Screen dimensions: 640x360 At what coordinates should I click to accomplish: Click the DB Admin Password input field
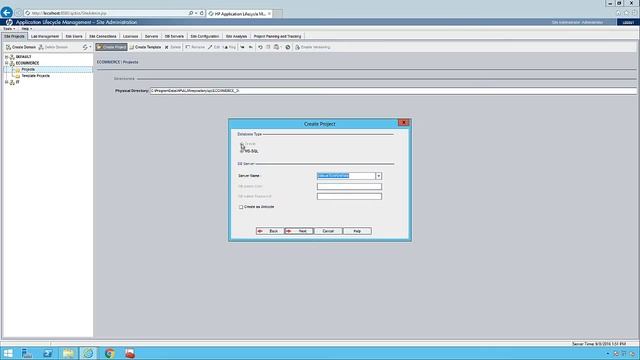349,196
